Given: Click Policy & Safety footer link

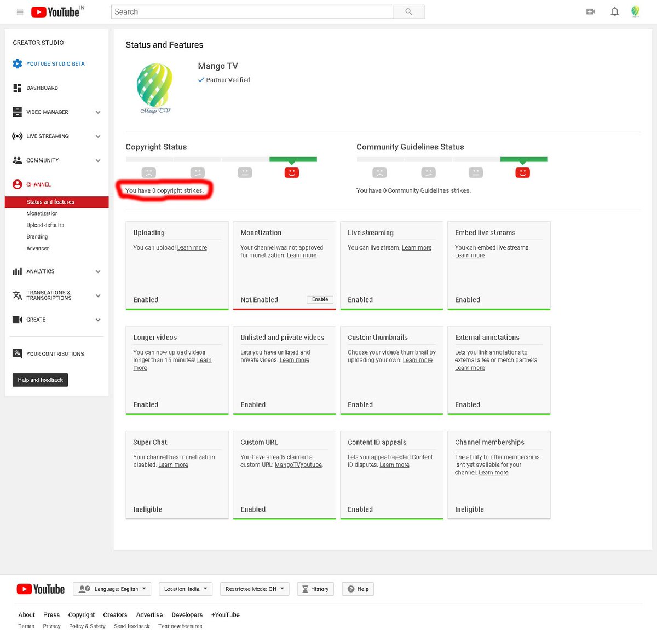Looking at the screenshot, I should pyautogui.click(x=87, y=626).
